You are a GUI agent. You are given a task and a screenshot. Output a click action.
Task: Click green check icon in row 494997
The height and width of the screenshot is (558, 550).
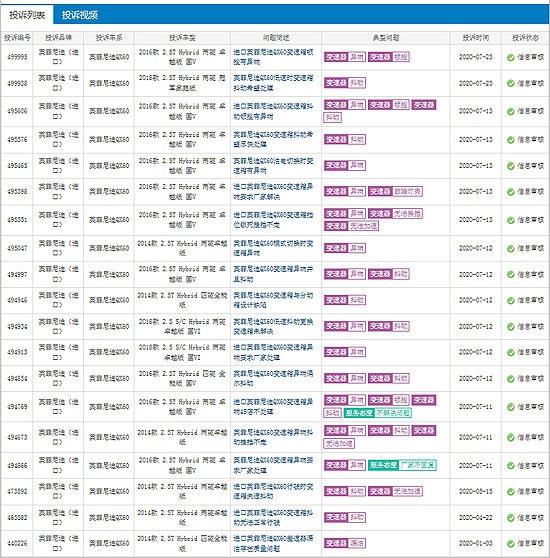click(x=511, y=274)
